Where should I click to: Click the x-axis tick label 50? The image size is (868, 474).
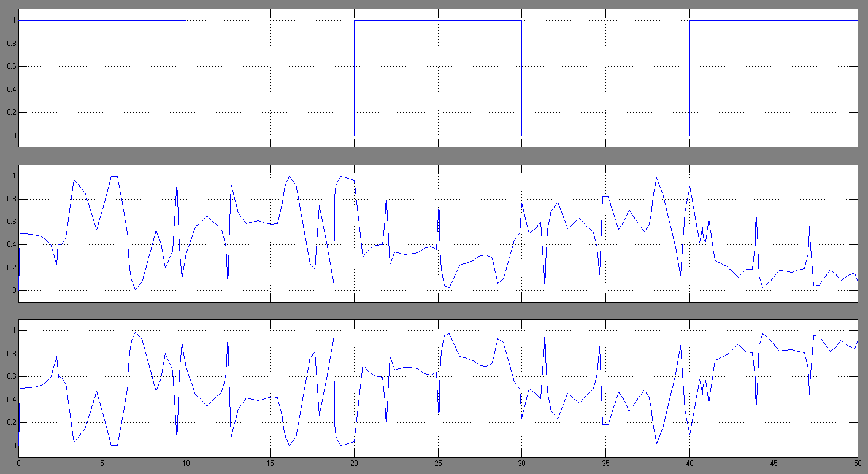(858, 463)
